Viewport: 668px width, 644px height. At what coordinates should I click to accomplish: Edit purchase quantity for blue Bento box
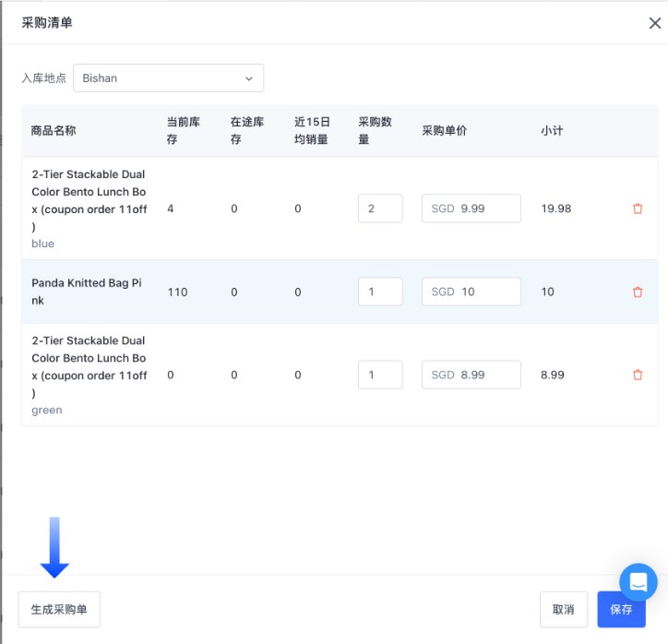380,209
